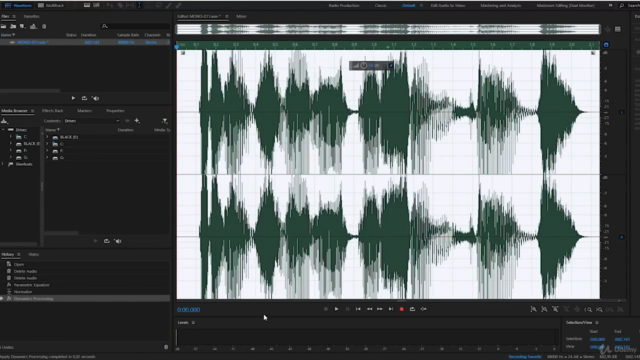
Task: Open the Effects Rack tab
Action: 53,111
